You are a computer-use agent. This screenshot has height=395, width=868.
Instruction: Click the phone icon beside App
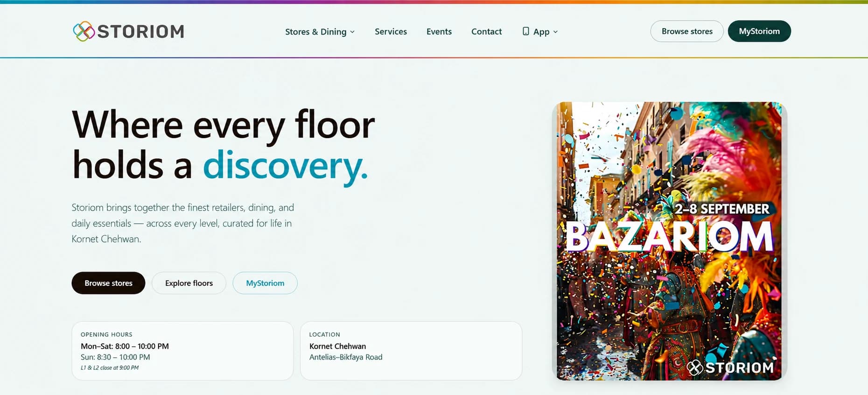(x=526, y=31)
